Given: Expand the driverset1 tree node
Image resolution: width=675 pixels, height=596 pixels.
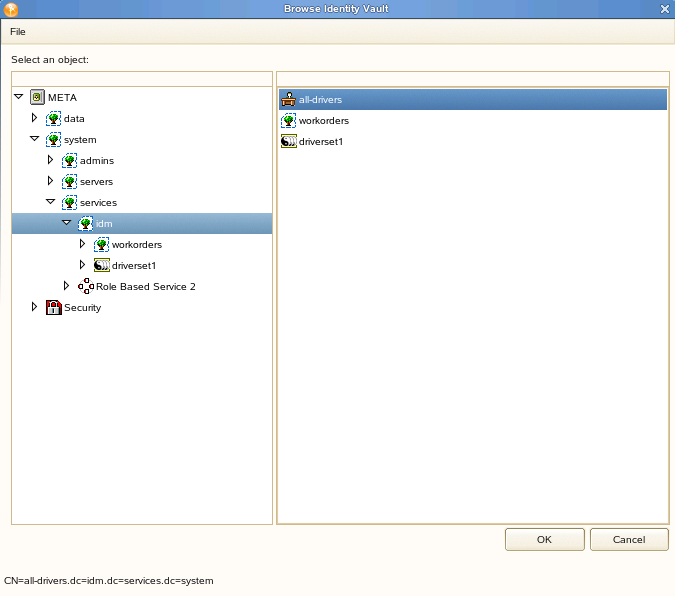Looking at the screenshot, I should click(x=82, y=264).
